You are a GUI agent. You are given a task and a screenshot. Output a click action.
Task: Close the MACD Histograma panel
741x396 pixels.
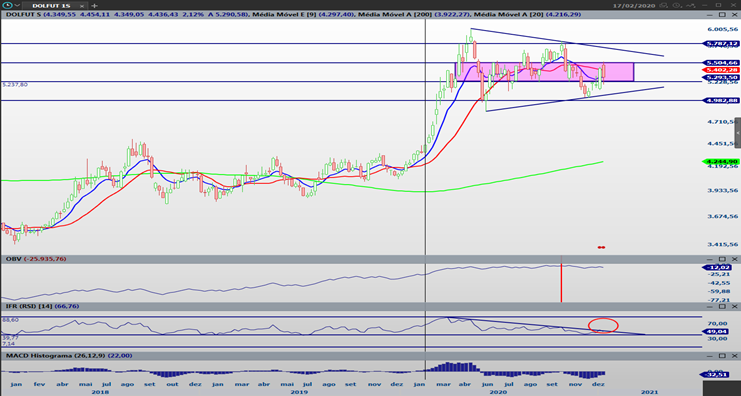(734, 356)
